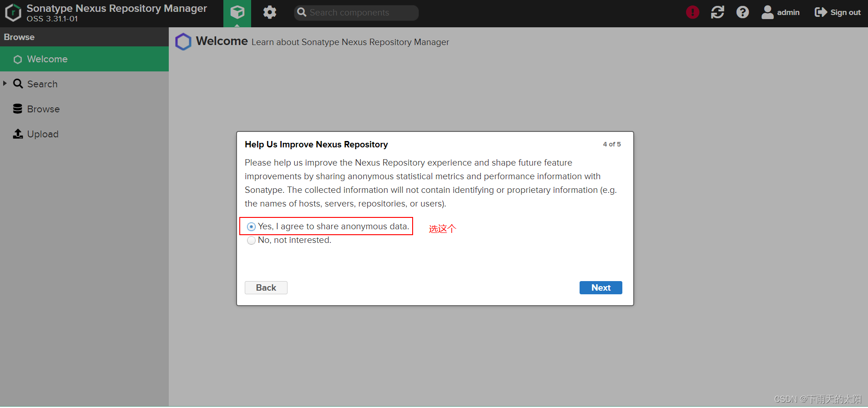The height and width of the screenshot is (408, 868).
Task: Click the Back button
Action: (266, 287)
